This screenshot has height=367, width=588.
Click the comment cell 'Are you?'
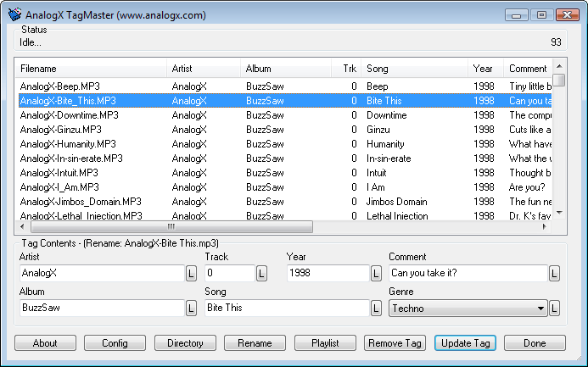[x=527, y=187]
